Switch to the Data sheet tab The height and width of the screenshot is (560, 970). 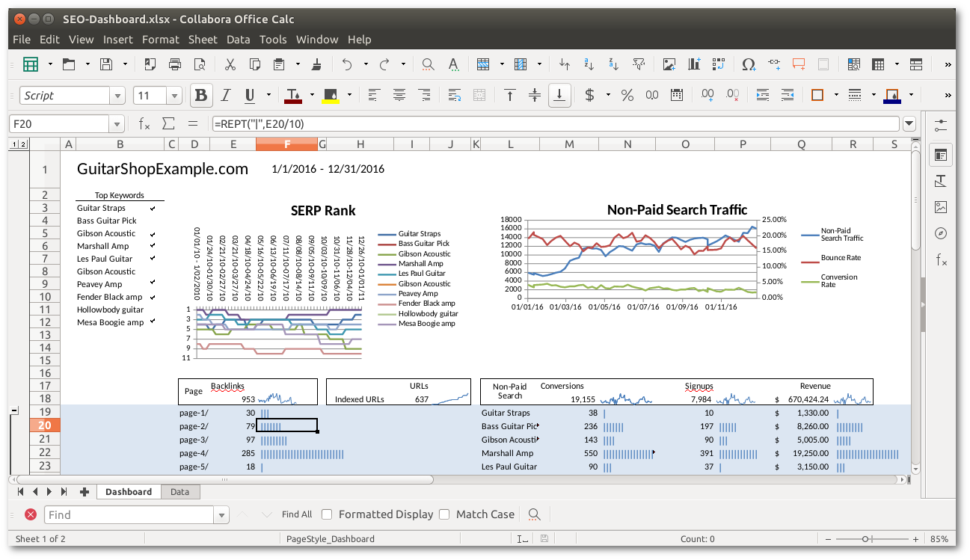[x=179, y=492]
